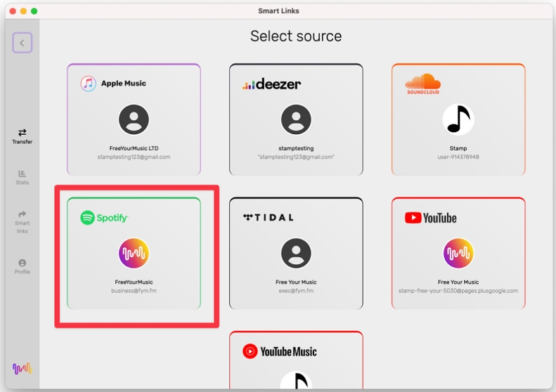Click the Stamp account name
This screenshot has width=556, height=392.
[458, 148]
